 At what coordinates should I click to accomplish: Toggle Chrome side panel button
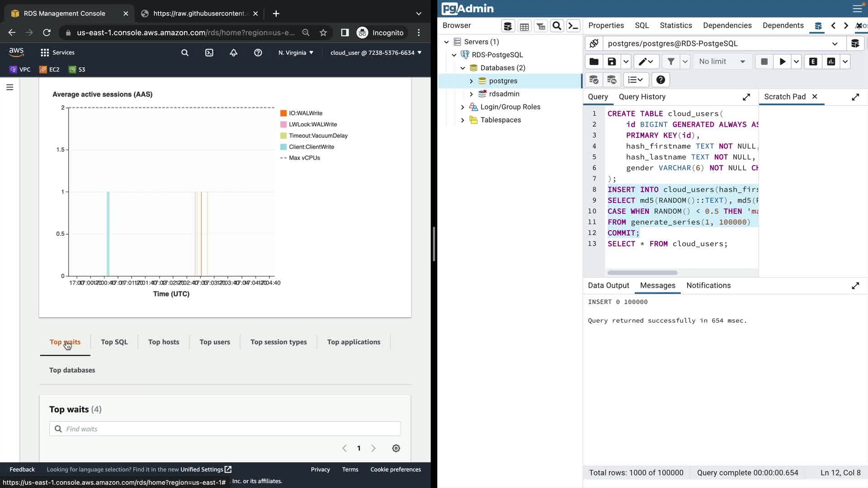point(344,33)
